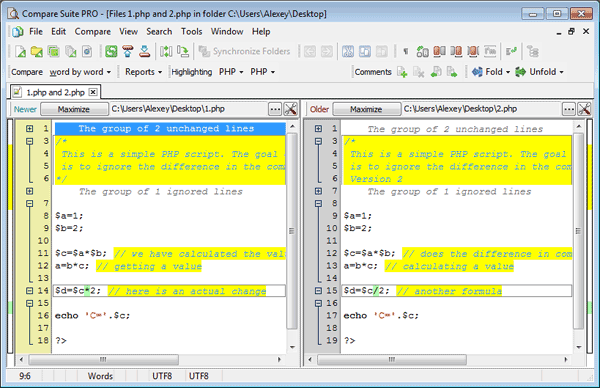Close the 1.php and 2.php tab
Viewport: 600px width, 388px height.
coord(93,92)
